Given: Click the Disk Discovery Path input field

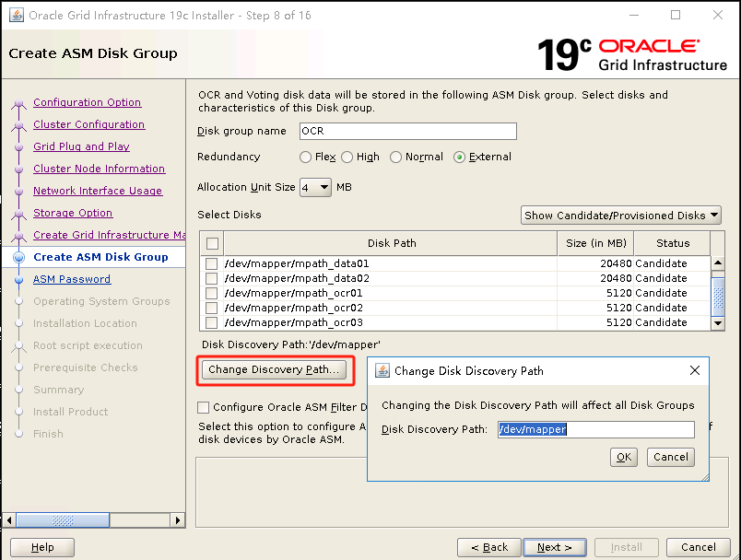Looking at the screenshot, I should tap(596, 429).
